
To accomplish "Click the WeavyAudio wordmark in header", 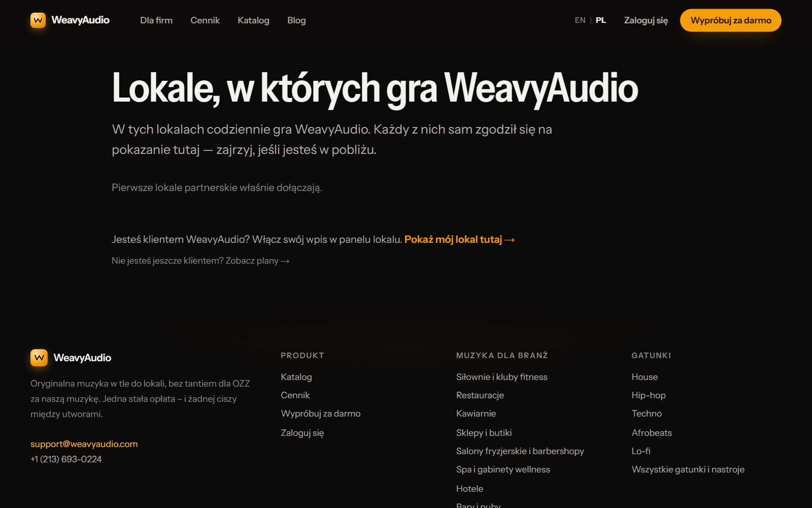I will coord(80,20).
